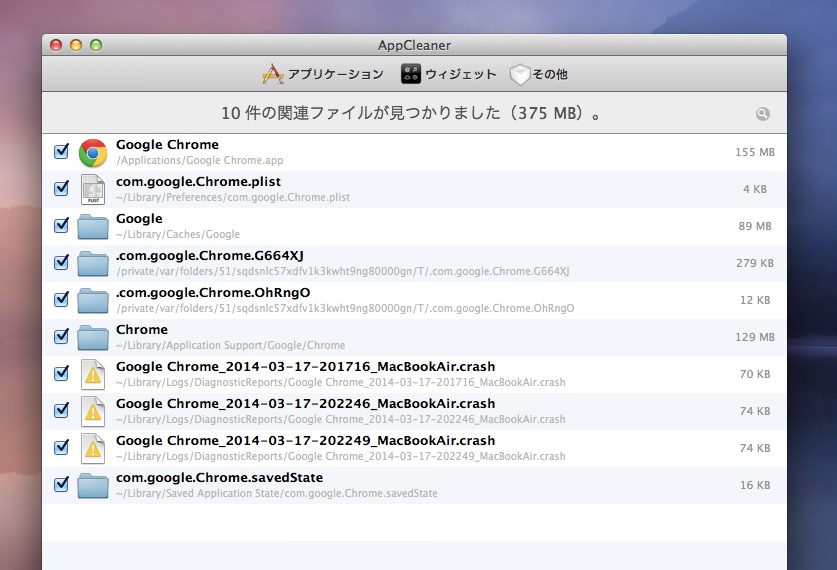This screenshot has width=837, height=570.
Task: Click the 202246 crash report icon
Action: point(93,411)
